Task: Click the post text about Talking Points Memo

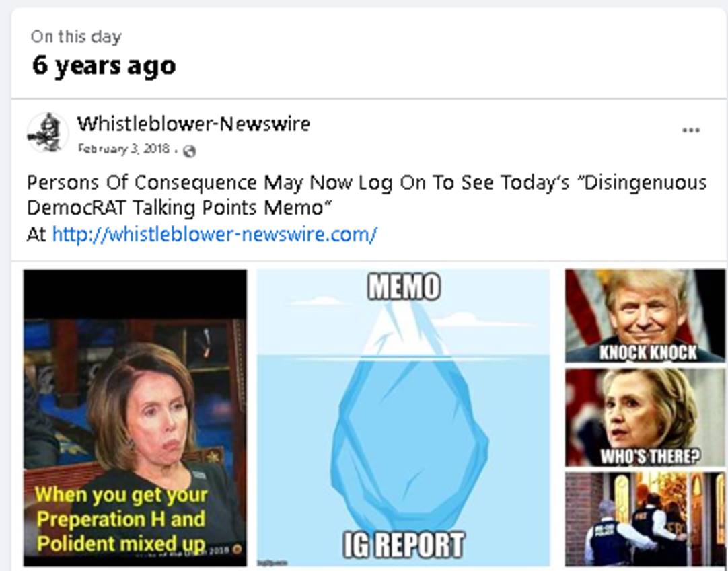Action: click(366, 195)
